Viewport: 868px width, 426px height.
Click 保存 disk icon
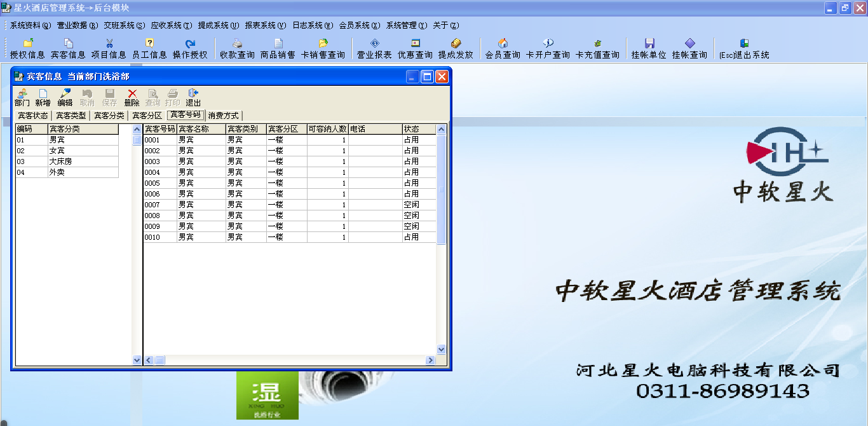point(109,97)
